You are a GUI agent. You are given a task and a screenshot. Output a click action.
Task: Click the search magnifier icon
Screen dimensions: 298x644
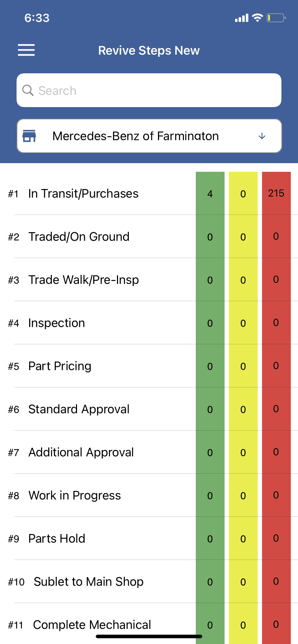(x=28, y=90)
